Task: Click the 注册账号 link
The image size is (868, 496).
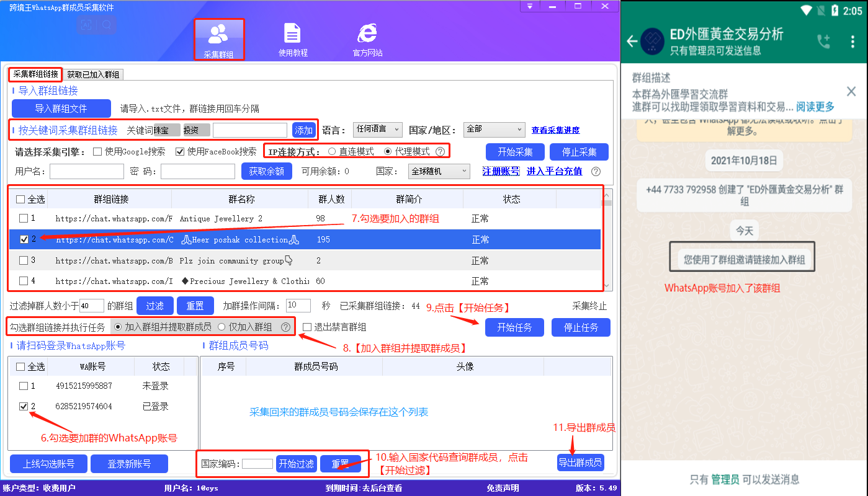Action: pyautogui.click(x=501, y=171)
